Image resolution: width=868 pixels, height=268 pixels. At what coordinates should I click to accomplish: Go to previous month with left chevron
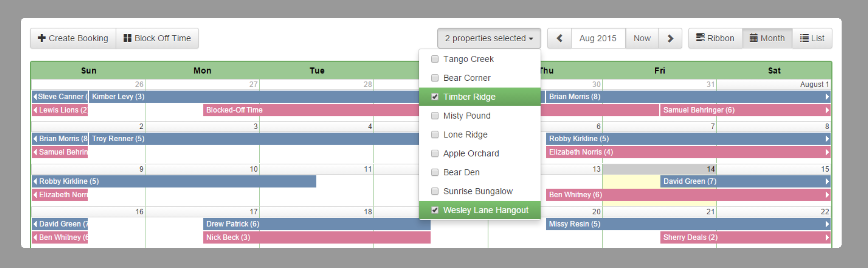(559, 38)
